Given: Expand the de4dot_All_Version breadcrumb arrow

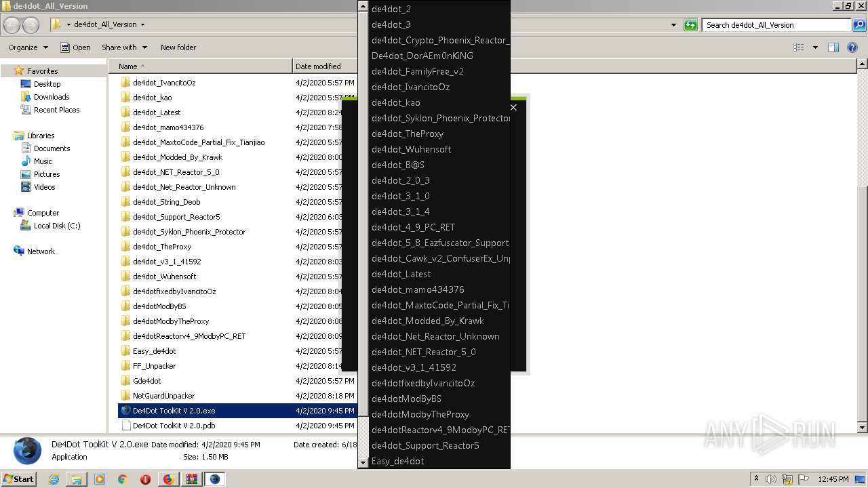Looking at the screenshot, I should click(142, 24).
